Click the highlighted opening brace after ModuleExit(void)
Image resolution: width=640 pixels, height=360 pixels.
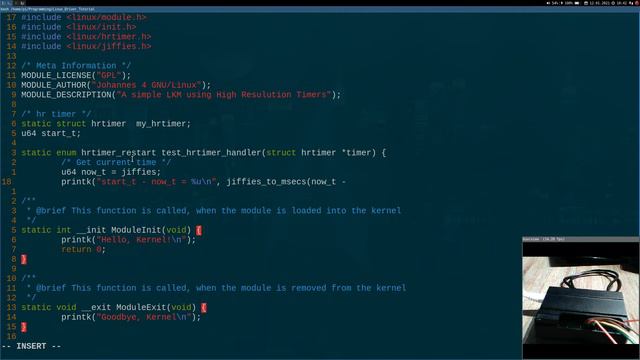204,307
